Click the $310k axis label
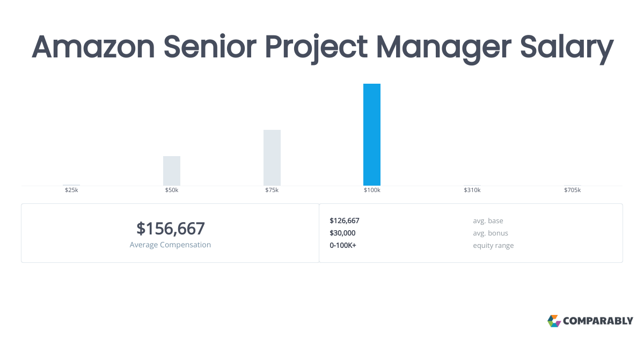 click(472, 190)
